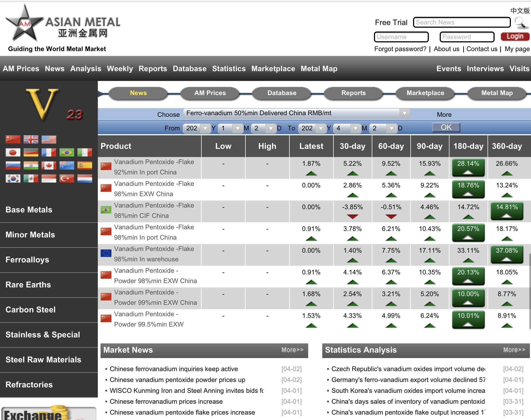Open the Statistics Analysis More>> link
Screen dimensions: 531x420
click(x=514, y=350)
